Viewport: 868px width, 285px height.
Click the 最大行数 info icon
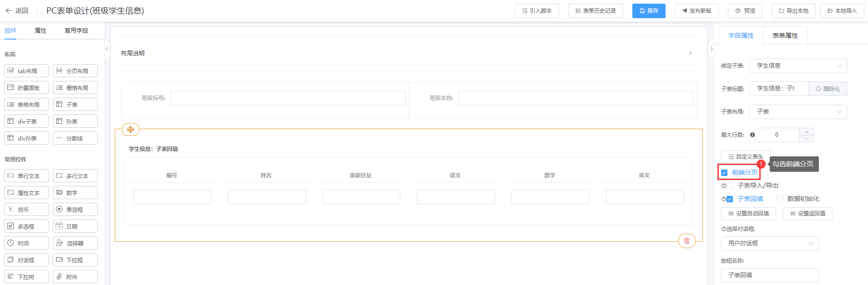tap(752, 135)
